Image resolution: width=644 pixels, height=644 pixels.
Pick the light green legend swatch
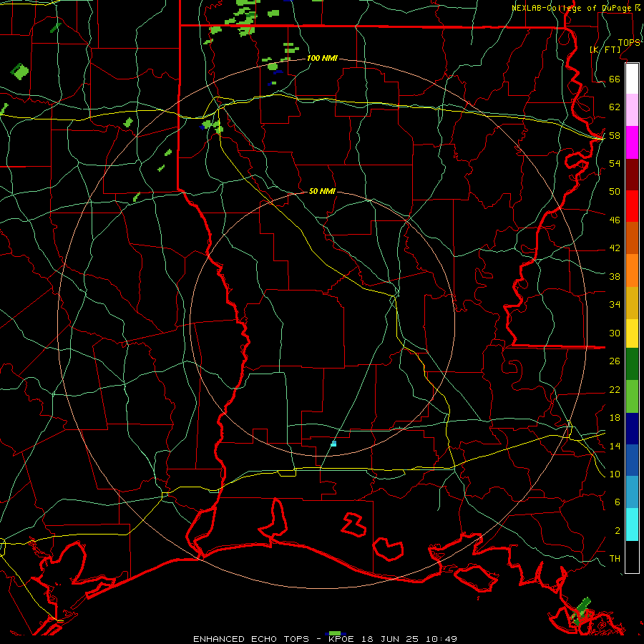(x=632, y=396)
